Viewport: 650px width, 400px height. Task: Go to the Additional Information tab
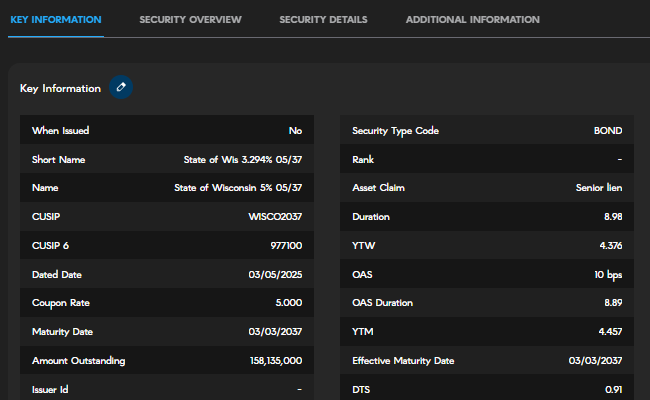[x=472, y=20]
